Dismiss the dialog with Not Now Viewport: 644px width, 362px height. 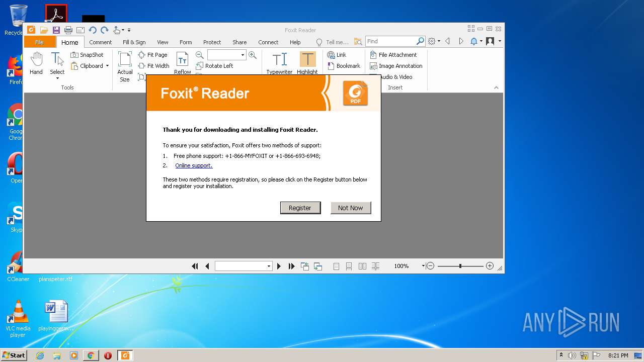tap(351, 208)
